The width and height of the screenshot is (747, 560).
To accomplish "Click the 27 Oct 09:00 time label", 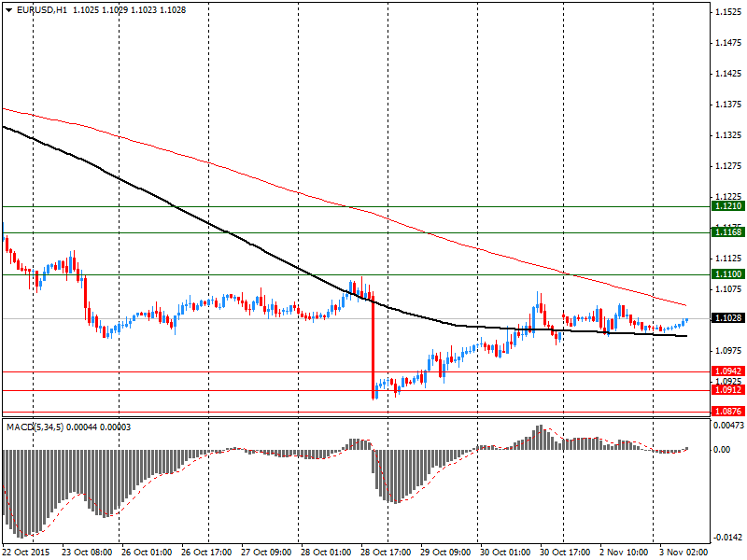I will tap(266, 553).
